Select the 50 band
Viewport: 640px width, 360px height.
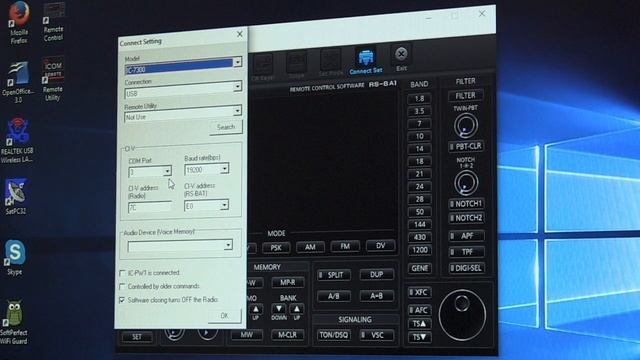[x=419, y=212]
